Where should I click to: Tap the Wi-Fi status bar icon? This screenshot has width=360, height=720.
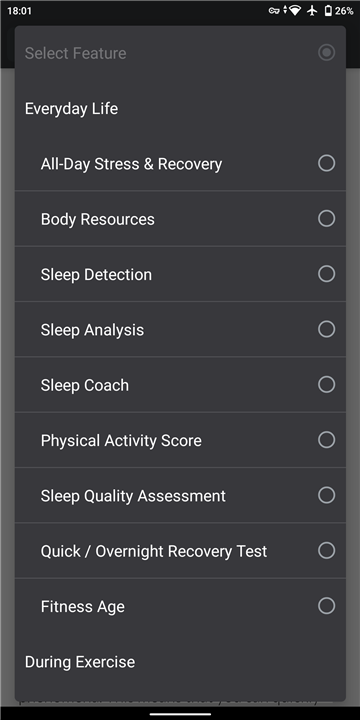pos(294,11)
